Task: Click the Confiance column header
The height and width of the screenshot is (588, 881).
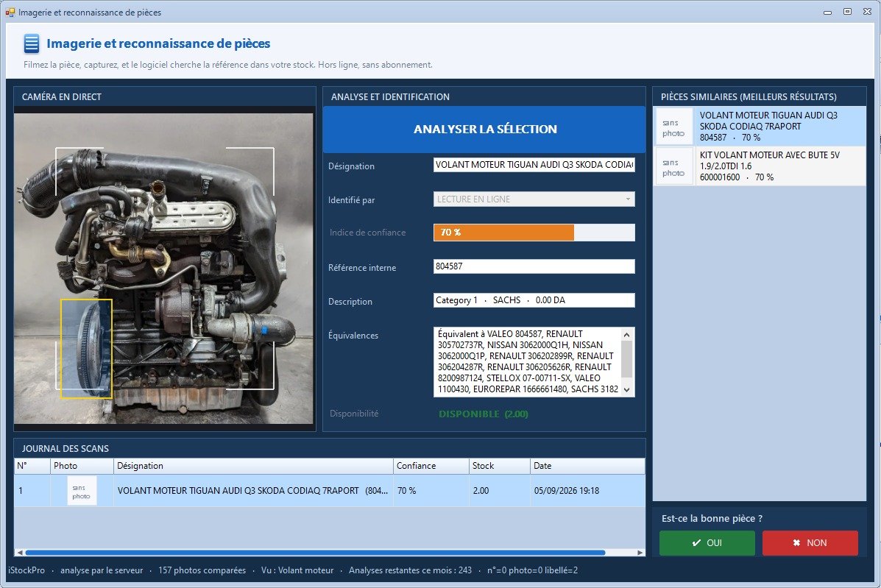Action: [431, 466]
